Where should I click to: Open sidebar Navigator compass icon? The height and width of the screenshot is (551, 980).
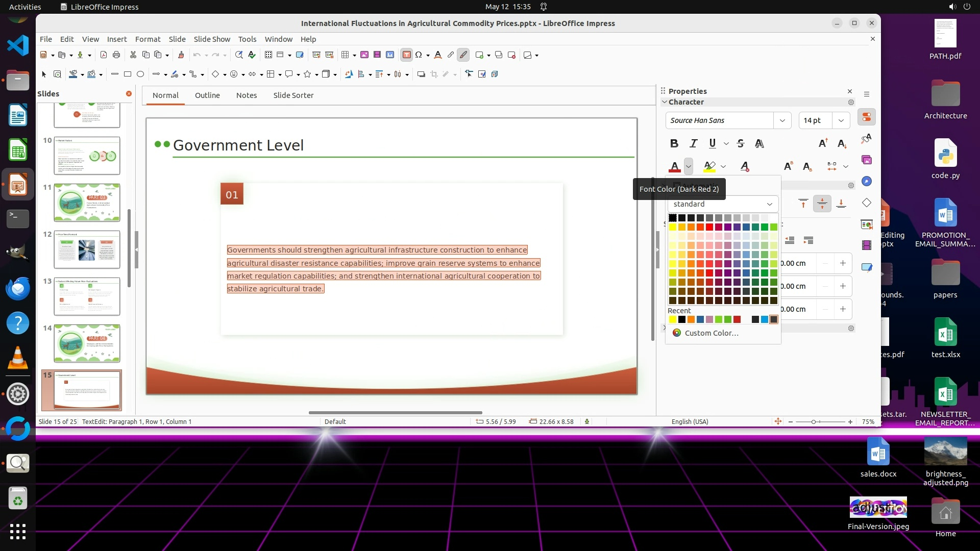point(867,182)
